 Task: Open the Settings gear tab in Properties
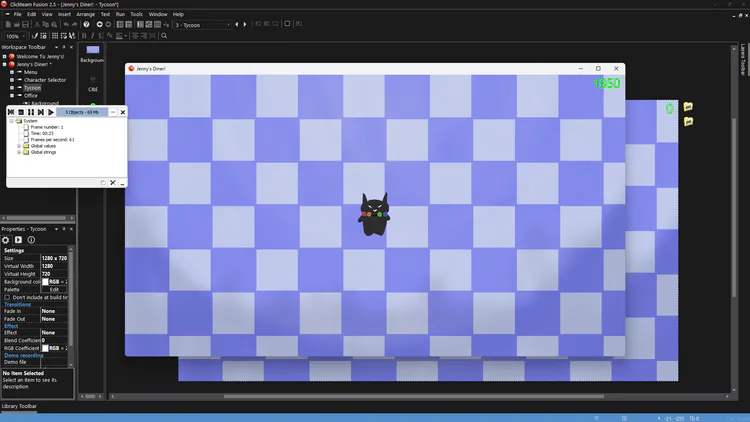pyautogui.click(x=6, y=240)
